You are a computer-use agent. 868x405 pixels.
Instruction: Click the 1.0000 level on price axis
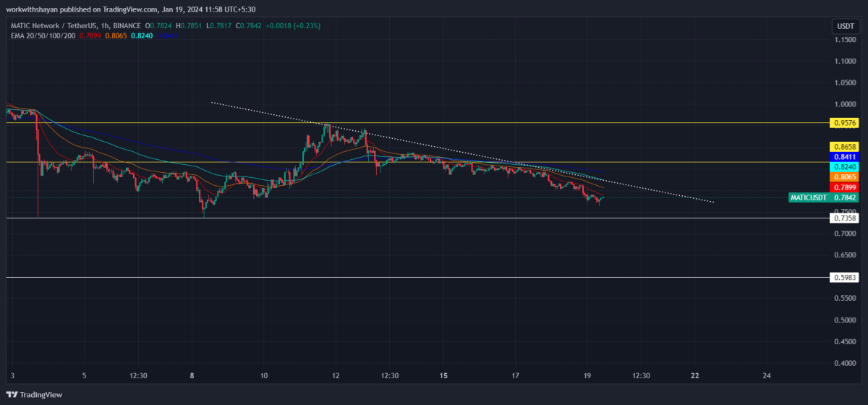(844, 104)
